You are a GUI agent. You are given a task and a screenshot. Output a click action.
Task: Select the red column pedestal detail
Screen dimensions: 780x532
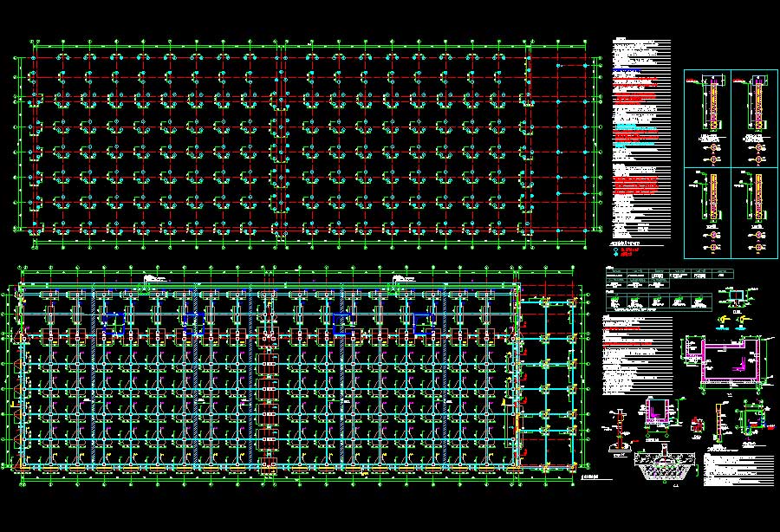tap(620, 431)
